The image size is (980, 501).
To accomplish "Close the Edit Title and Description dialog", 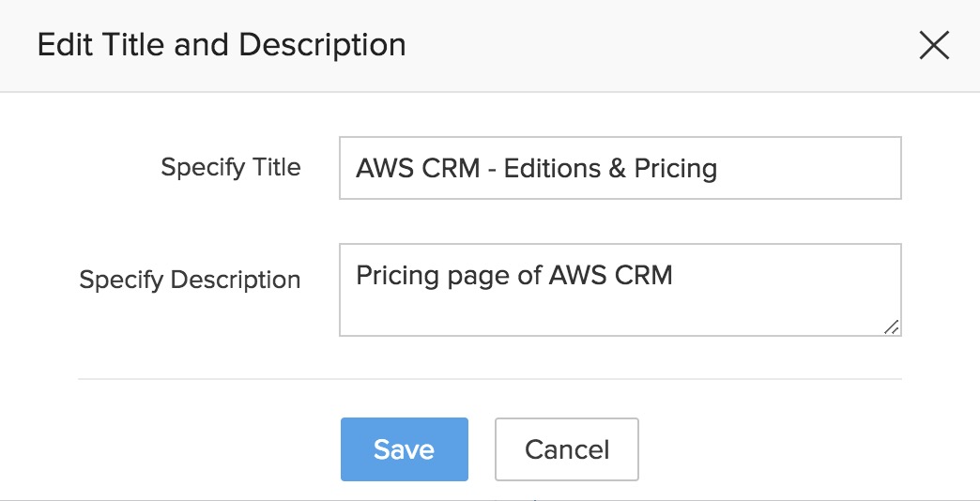I will 934,45.
